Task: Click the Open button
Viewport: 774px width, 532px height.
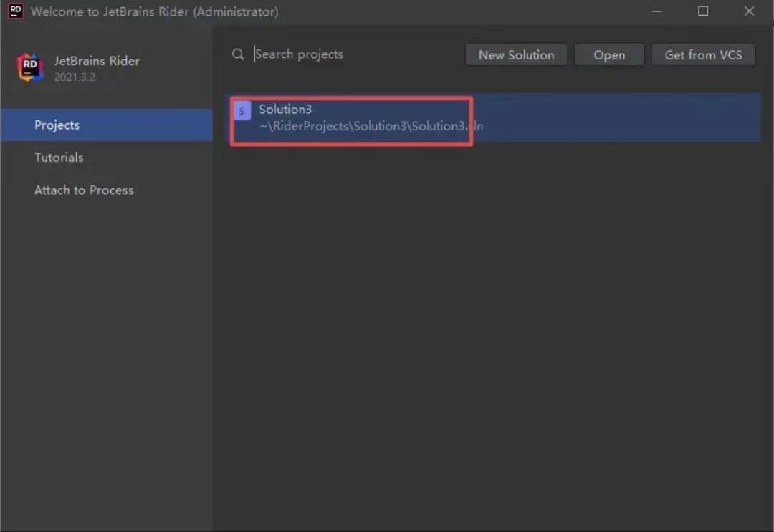Action: pyautogui.click(x=609, y=54)
